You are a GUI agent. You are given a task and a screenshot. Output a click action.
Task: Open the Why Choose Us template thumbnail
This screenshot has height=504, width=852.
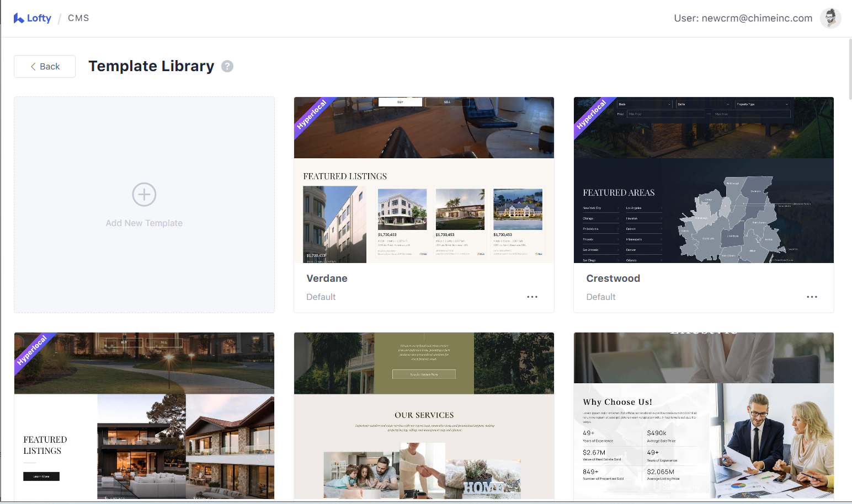[704, 416]
